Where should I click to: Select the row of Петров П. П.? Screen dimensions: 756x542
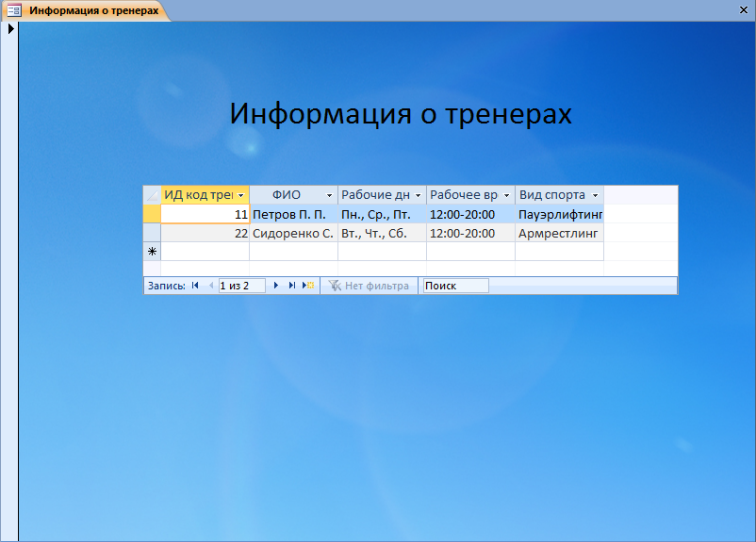click(x=152, y=214)
